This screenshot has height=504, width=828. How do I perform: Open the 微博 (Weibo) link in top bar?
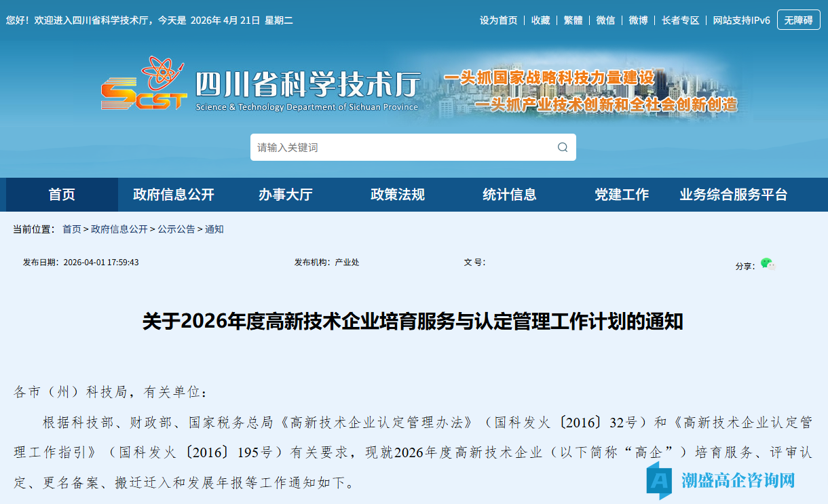click(x=638, y=20)
